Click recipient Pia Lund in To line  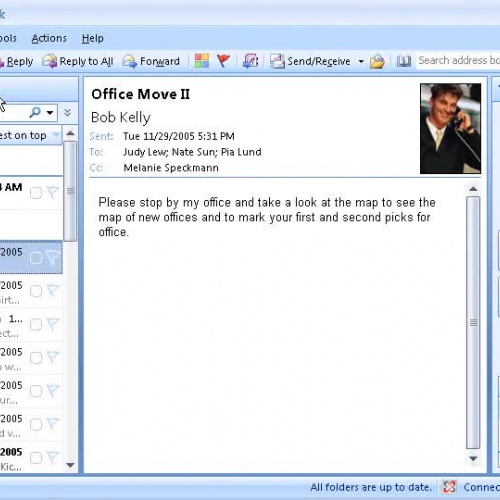click(x=241, y=152)
